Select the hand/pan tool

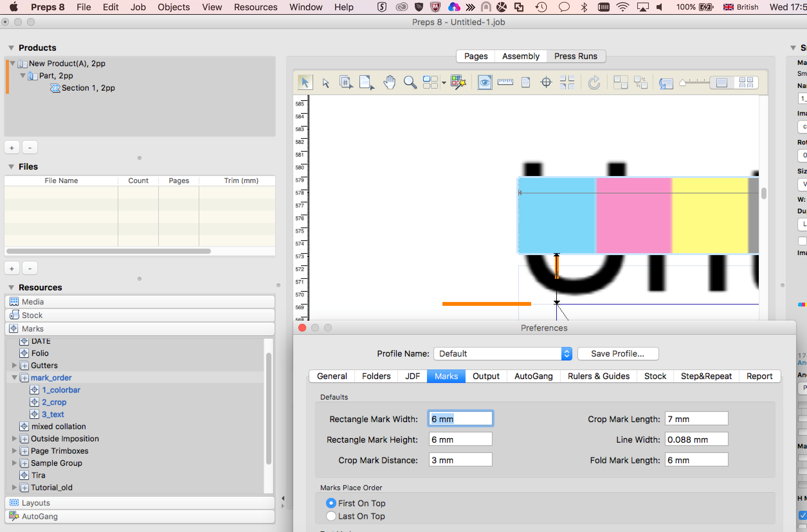[x=389, y=83]
